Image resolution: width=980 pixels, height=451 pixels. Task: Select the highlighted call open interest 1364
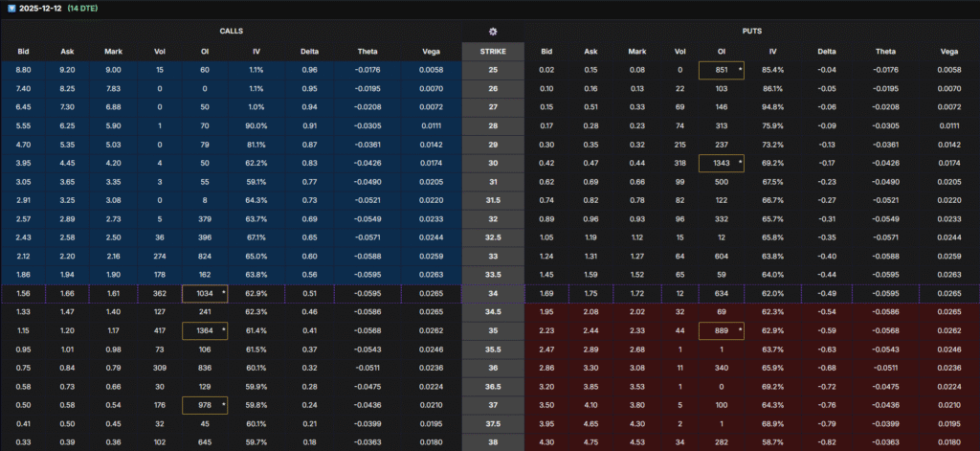click(x=207, y=329)
